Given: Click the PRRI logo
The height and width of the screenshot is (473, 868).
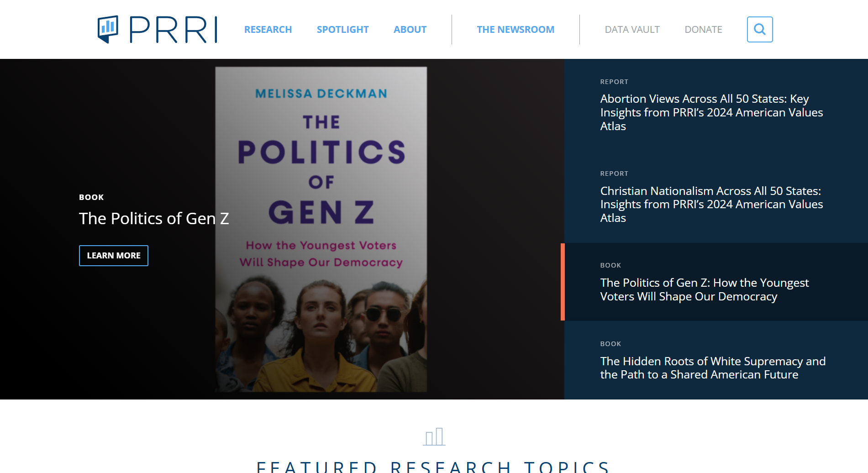Looking at the screenshot, I should [158, 30].
